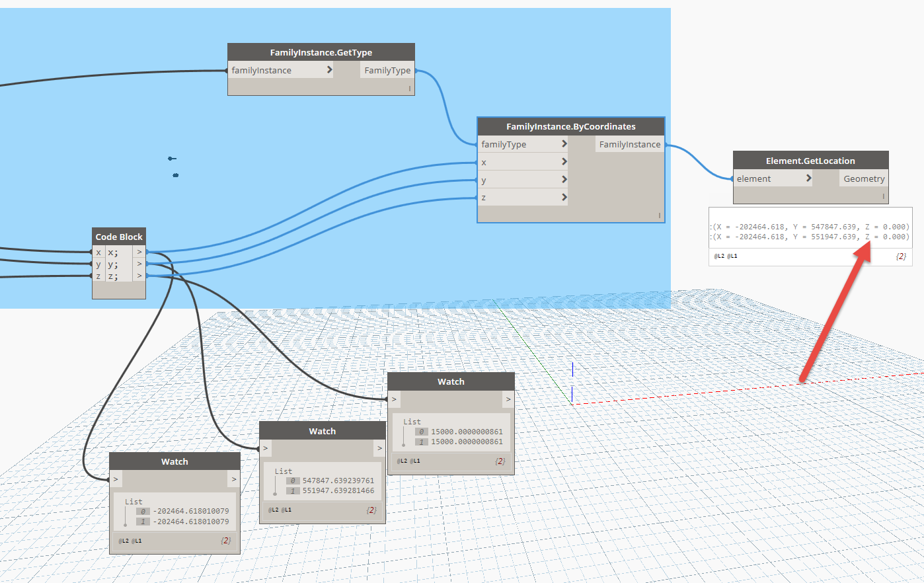Click the element input port label
This screenshot has height=583, width=924.
(753, 178)
